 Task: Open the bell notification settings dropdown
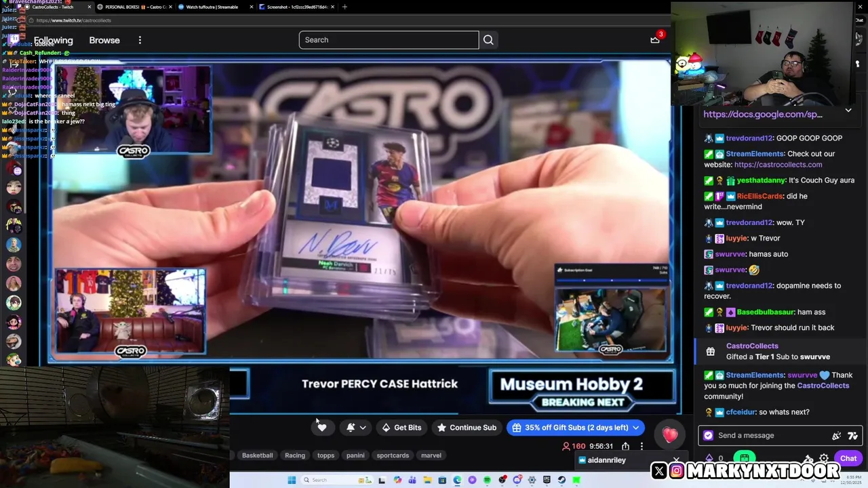tap(356, 428)
